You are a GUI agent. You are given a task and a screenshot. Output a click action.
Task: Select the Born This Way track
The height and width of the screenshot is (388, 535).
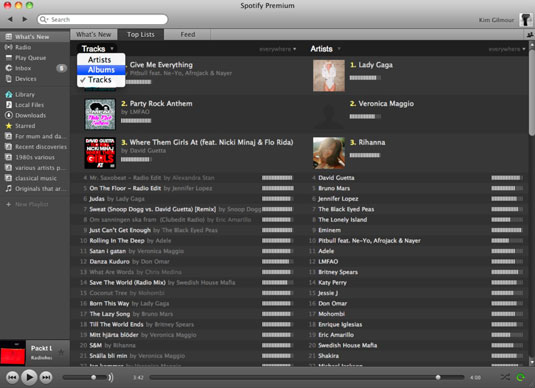(x=109, y=303)
